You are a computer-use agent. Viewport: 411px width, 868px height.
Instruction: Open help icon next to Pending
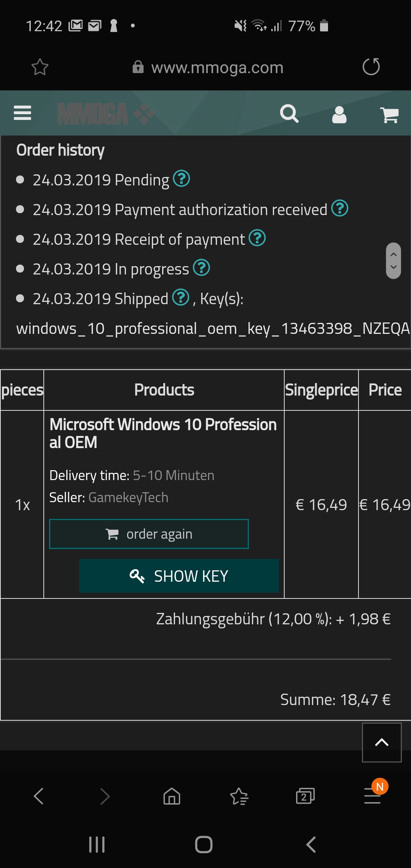[x=182, y=179]
